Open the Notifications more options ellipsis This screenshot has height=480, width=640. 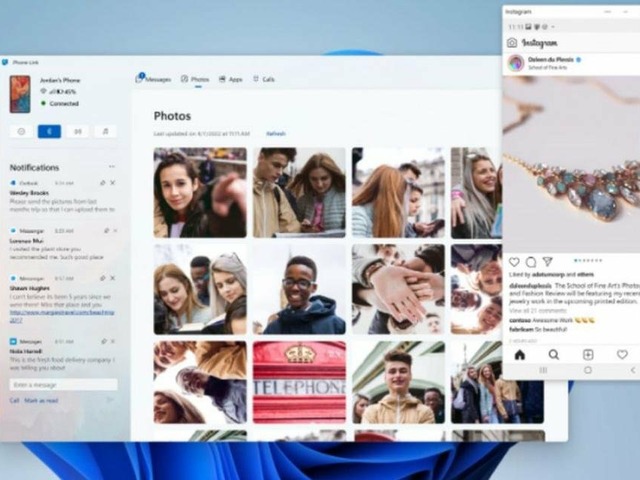click(x=111, y=167)
